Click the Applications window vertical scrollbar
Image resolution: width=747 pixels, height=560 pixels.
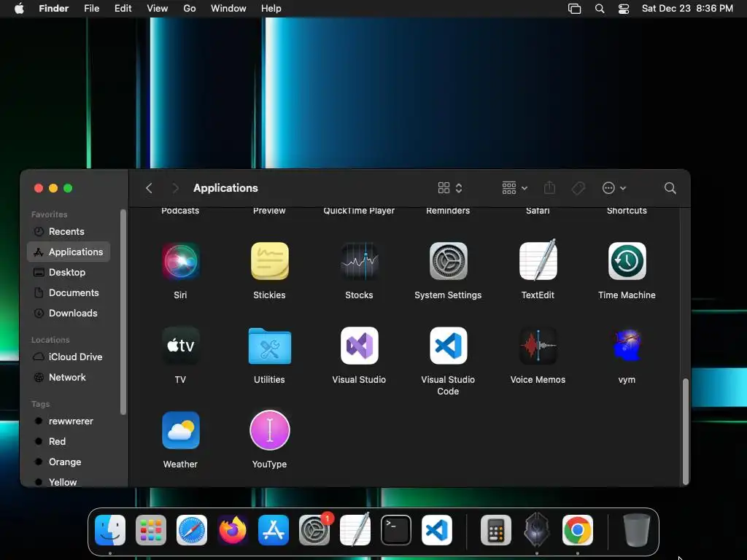pos(686,432)
